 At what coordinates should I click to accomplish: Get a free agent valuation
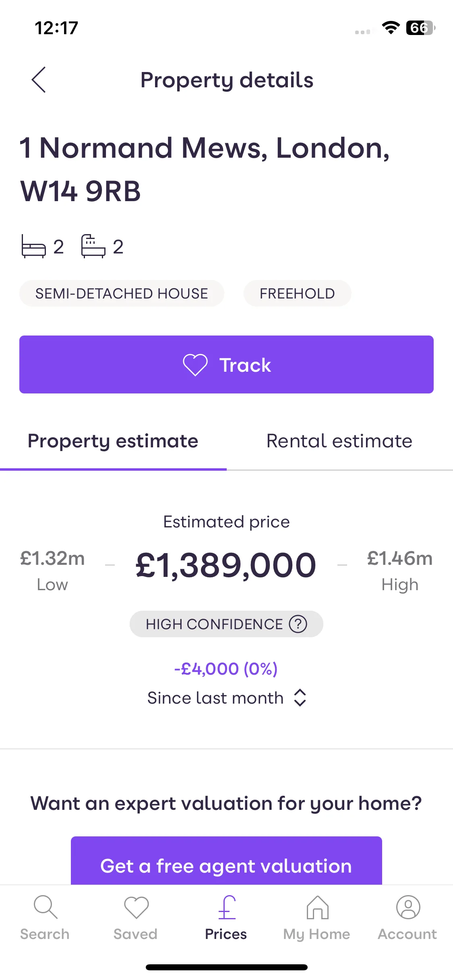pos(226,861)
